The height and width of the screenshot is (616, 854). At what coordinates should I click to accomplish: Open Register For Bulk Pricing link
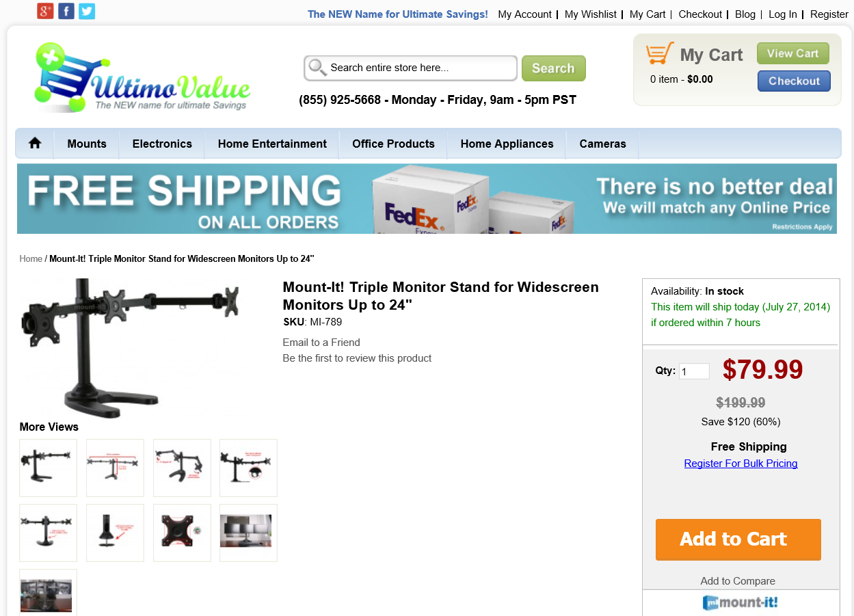coord(740,464)
